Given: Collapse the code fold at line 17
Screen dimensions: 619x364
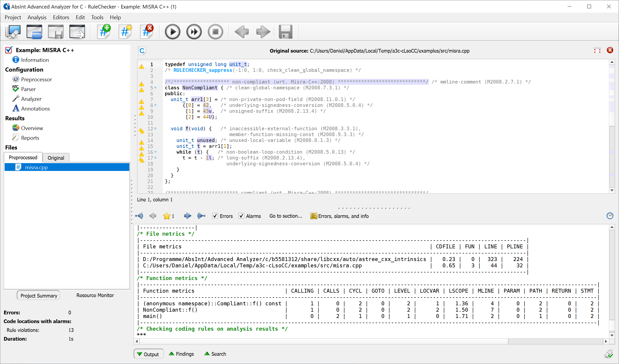Looking at the screenshot, I should tap(155, 158).
